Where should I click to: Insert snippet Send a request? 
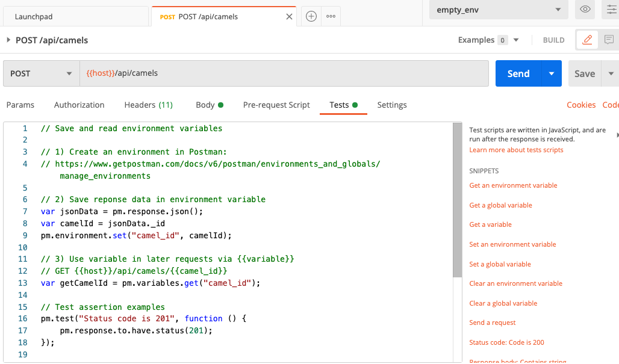tap(493, 322)
